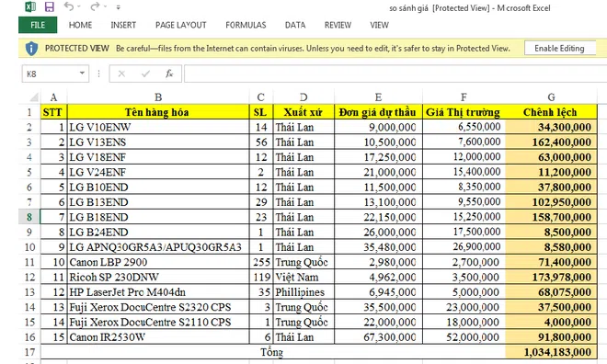Select difference cell '173,978,000'

[x=551, y=277]
